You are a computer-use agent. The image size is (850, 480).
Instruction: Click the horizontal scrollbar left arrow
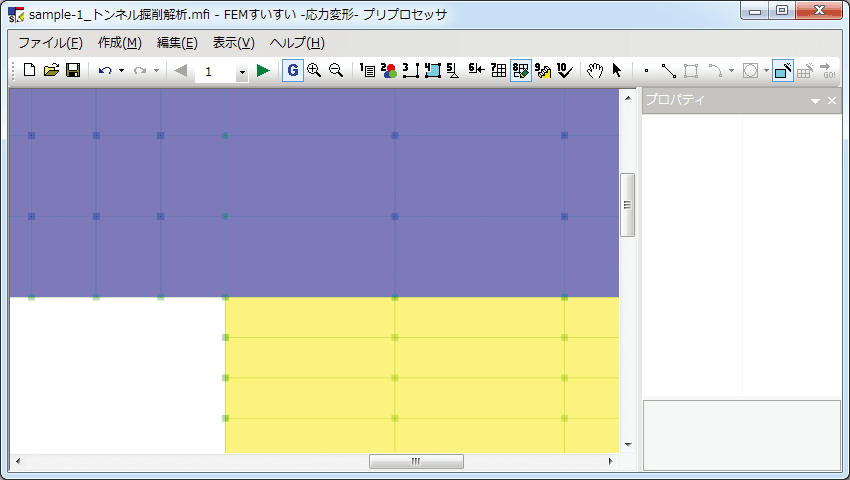(x=18, y=461)
